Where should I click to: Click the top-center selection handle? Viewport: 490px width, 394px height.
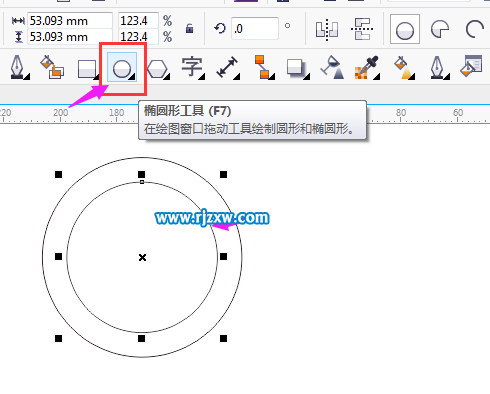pyautogui.click(x=141, y=174)
